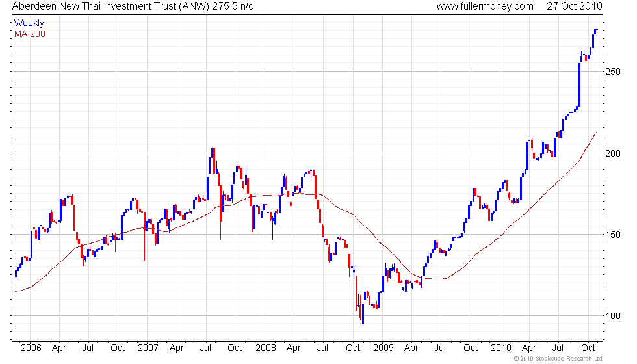The image size is (637, 364).
Task: Click the 2007 year label on the time axis
Action: pos(148,348)
